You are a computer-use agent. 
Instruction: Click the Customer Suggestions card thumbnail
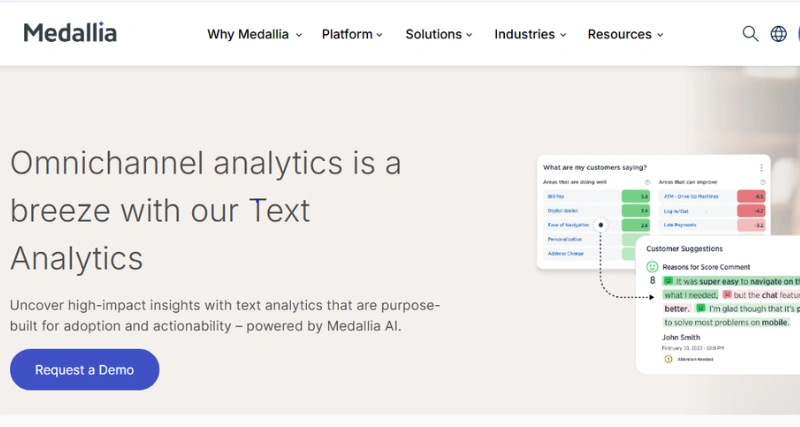718,305
